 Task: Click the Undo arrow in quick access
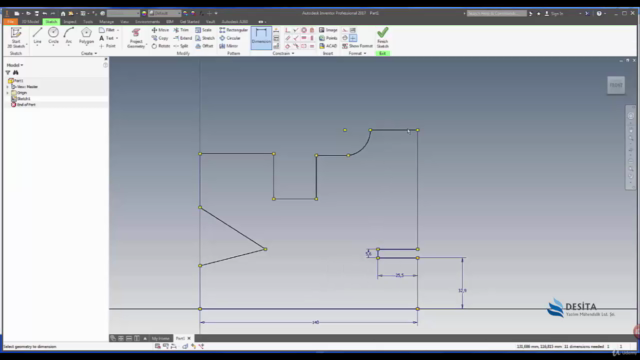pyautogui.click(x=44, y=13)
